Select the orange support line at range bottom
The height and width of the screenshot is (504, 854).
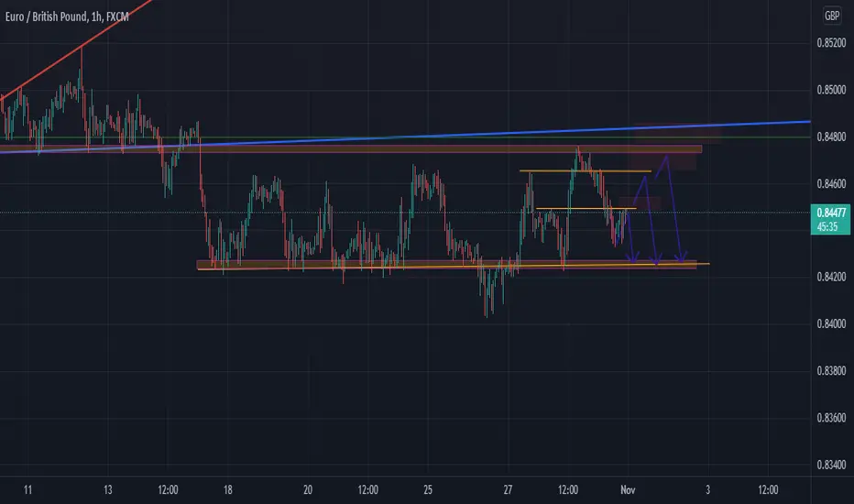coord(454,267)
